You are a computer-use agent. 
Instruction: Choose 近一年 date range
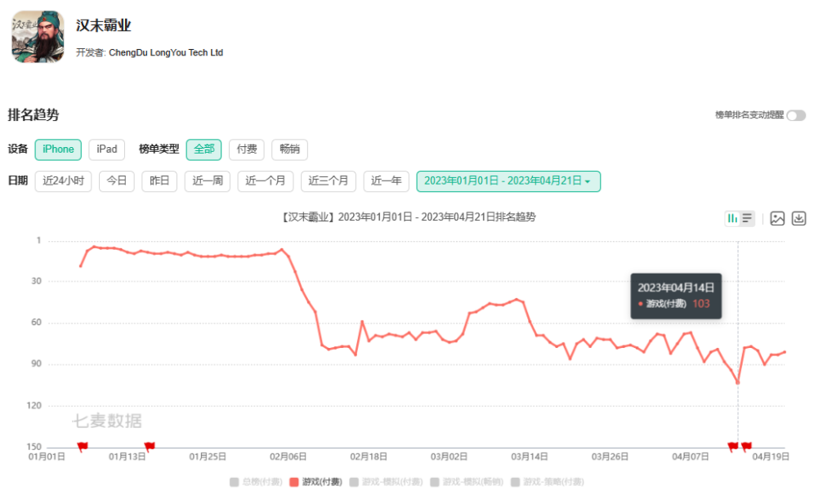coord(387,181)
